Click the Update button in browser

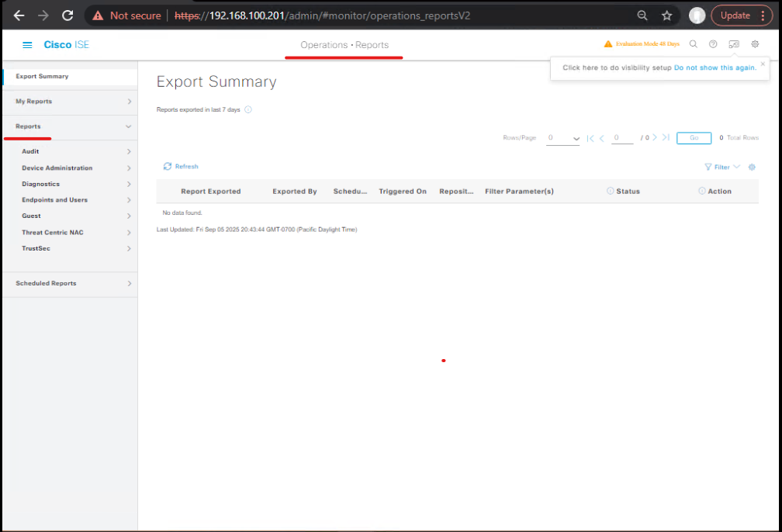click(735, 16)
